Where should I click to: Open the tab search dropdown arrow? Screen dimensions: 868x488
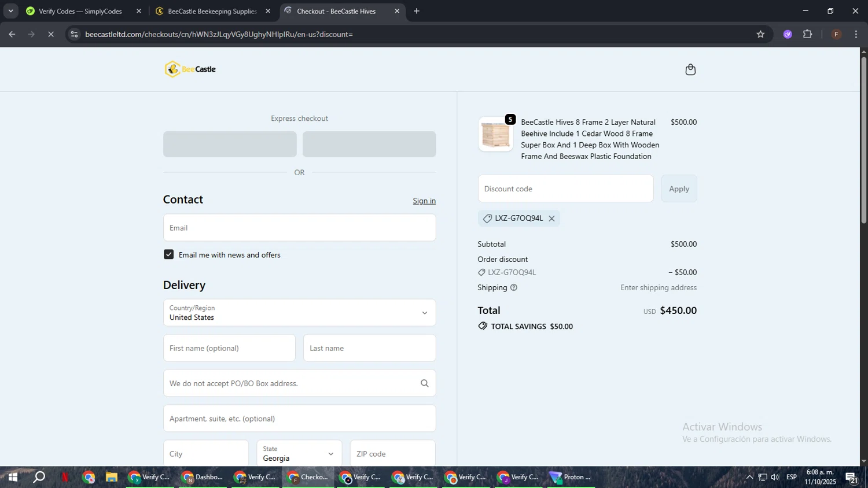10,11
